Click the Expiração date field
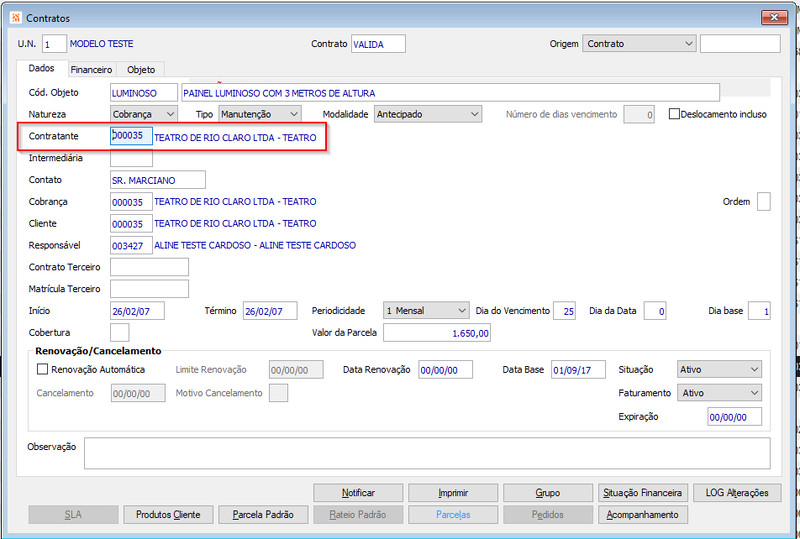 tap(735, 416)
